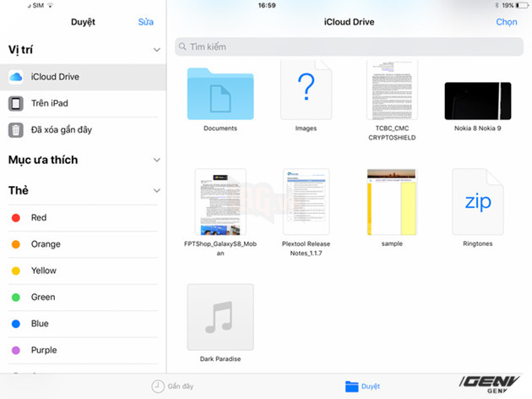
Task: Open the Đã xóa gần đây trash icon
Action: pos(16,129)
